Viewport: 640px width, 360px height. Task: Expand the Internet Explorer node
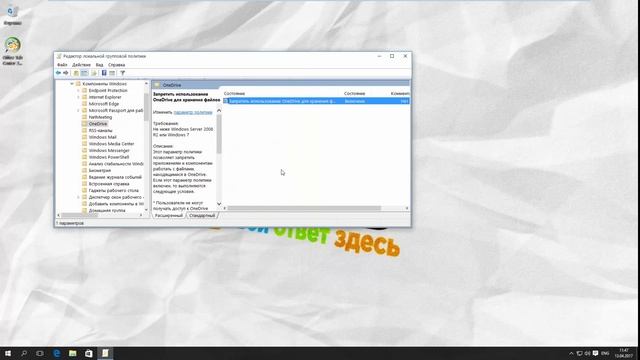[78, 97]
